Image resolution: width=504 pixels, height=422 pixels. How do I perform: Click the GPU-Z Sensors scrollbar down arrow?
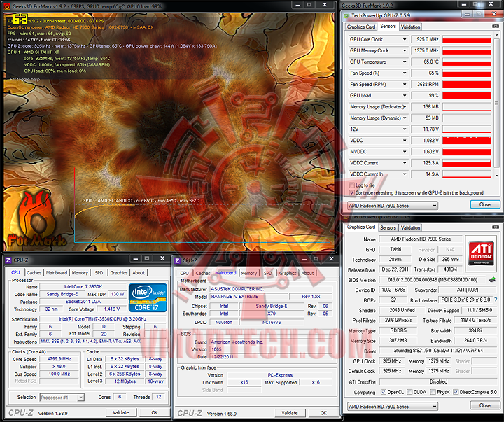(496, 175)
